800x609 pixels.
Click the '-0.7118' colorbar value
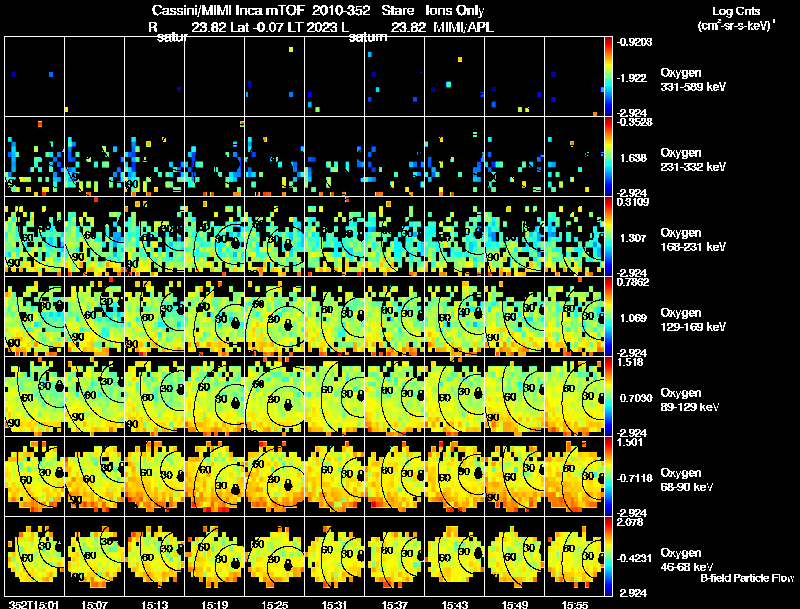pyautogui.click(x=634, y=478)
